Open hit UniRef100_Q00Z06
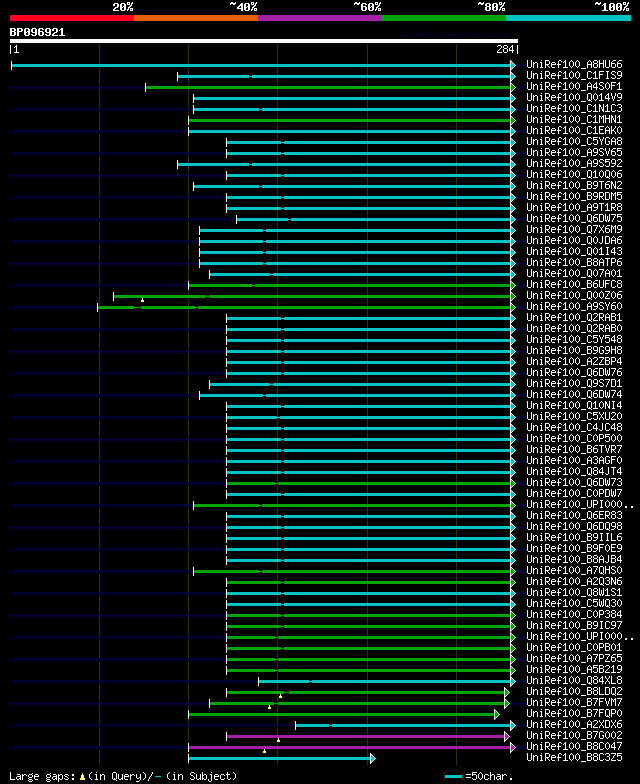640x784 pixels. (x=574, y=296)
